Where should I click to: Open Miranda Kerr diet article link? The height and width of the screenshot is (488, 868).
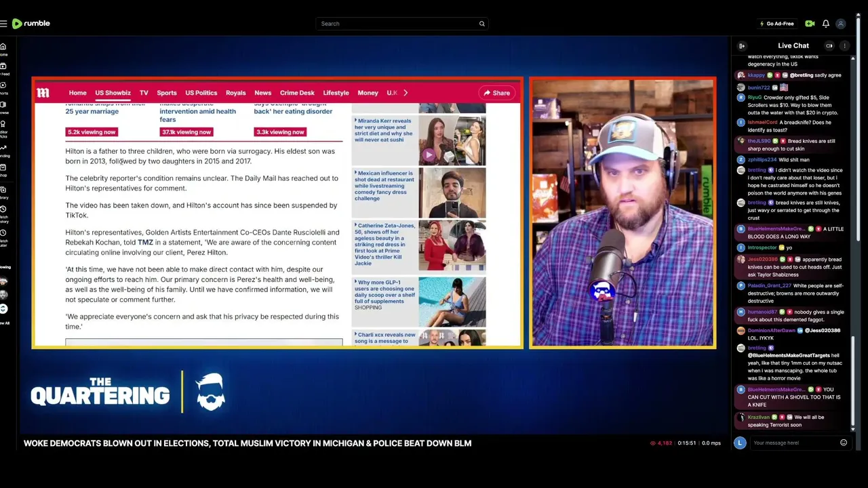point(384,130)
